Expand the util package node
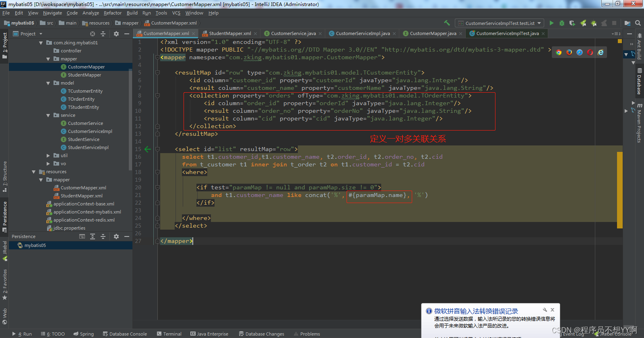The height and width of the screenshot is (338, 644). point(48,156)
